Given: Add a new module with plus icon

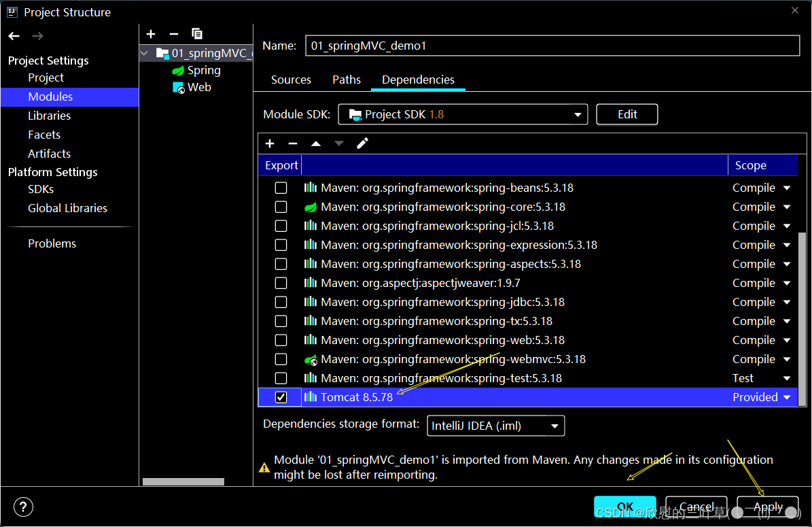Looking at the screenshot, I should (151, 34).
